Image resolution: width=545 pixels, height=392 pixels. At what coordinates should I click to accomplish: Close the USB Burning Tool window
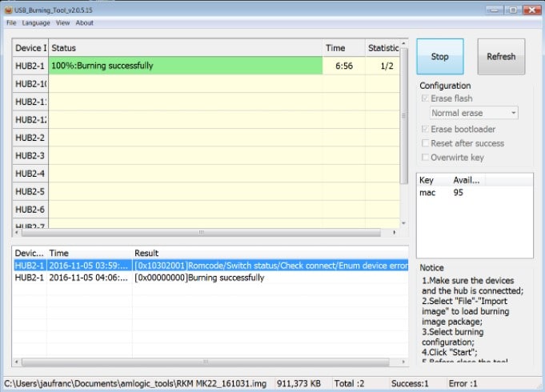pyautogui.click(x=532, y=10)
